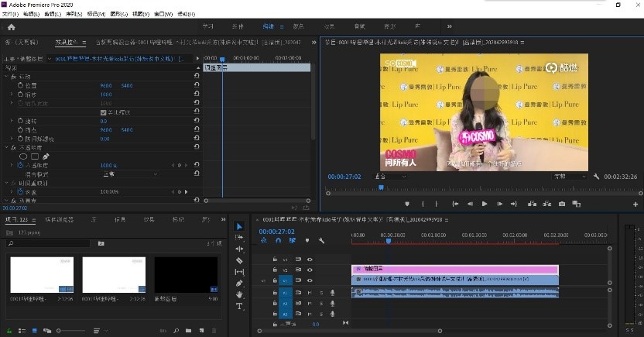Toggle the uniform scale checkbox
Screen dimensions: 644x337
coord(104,112)
